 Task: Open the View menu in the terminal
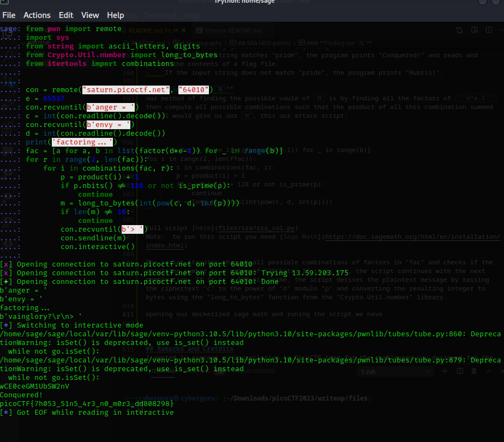(90, 15)
